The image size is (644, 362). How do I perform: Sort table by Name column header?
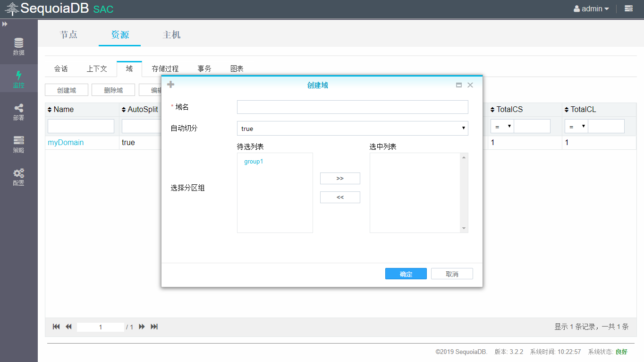[63, 110]
